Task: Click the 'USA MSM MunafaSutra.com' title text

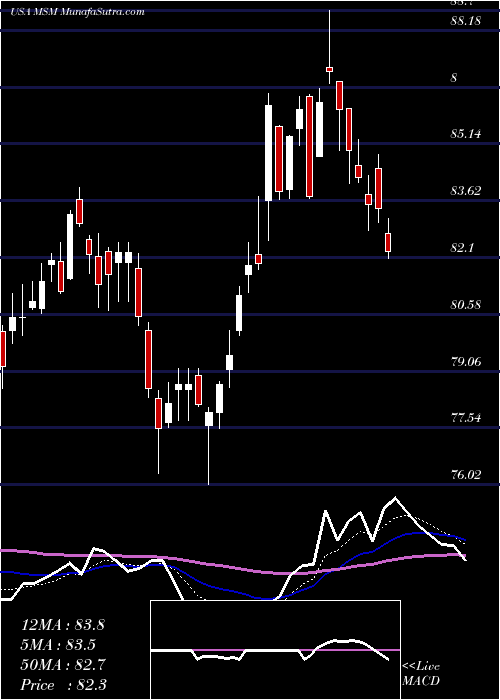Action: [x=77, y=11]
